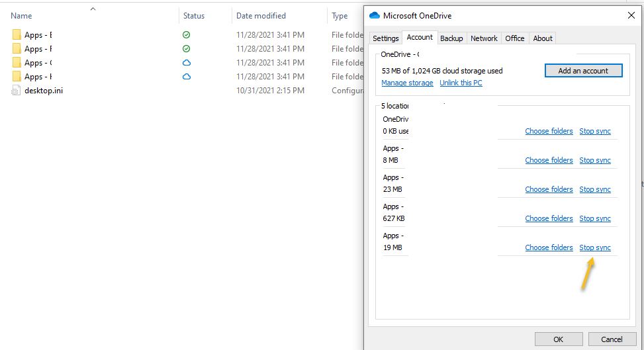
Task: Open the Manage storage link
Action: [x=408, y=83]
